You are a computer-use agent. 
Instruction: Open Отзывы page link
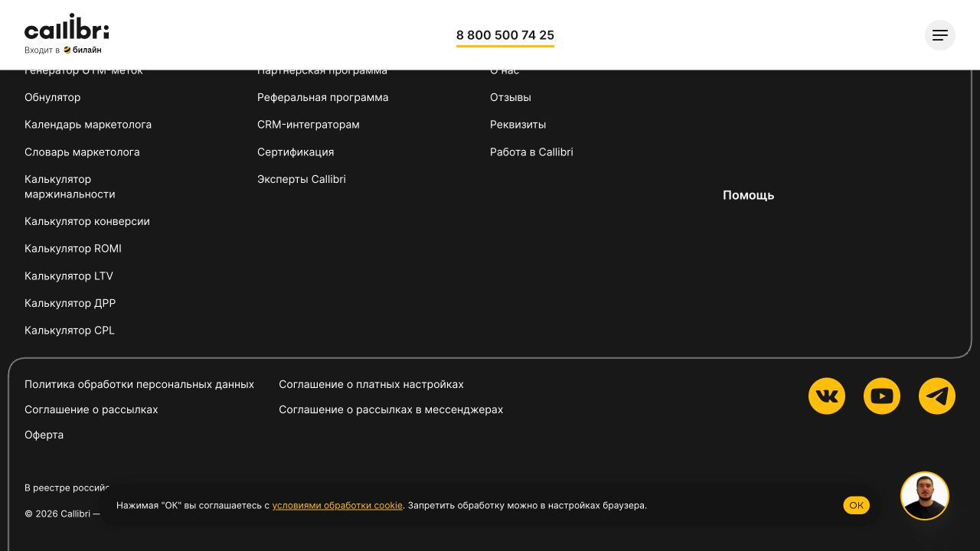[511, 97]
